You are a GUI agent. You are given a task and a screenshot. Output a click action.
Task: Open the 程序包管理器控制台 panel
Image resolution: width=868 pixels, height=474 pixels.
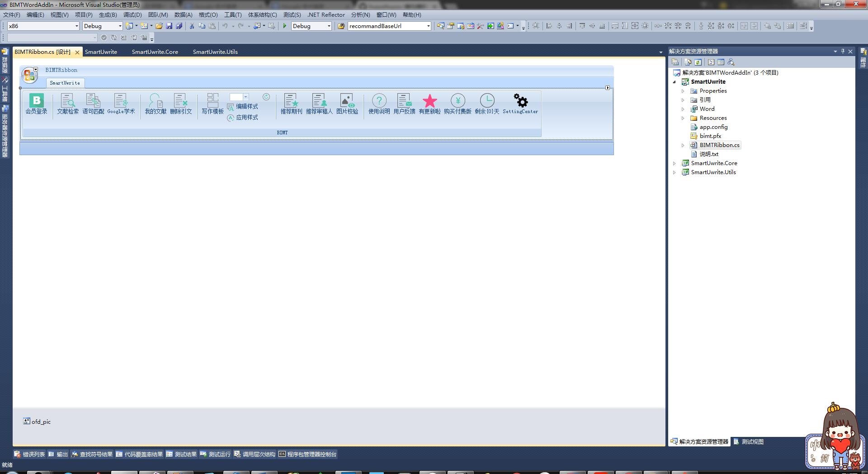307,455
